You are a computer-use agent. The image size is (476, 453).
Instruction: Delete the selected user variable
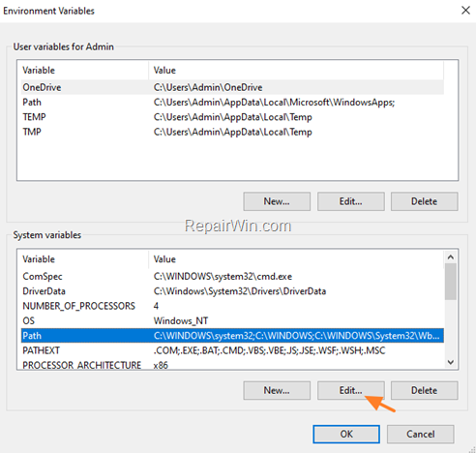point(424,201)
